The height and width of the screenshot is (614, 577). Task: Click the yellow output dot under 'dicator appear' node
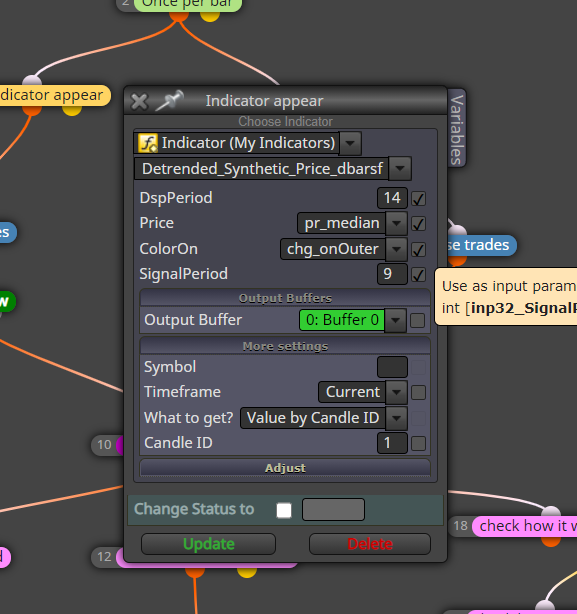pyautogui.click(x=72, y=110)
